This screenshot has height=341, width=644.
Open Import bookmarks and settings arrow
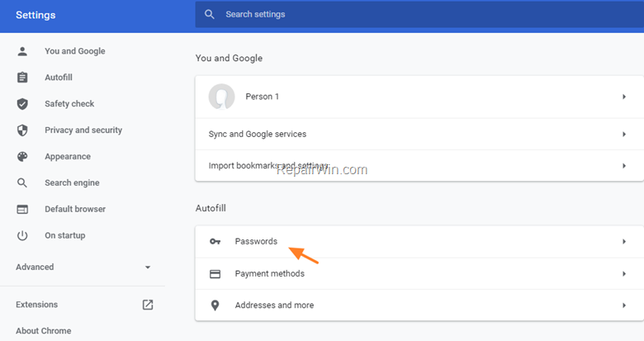624,166
